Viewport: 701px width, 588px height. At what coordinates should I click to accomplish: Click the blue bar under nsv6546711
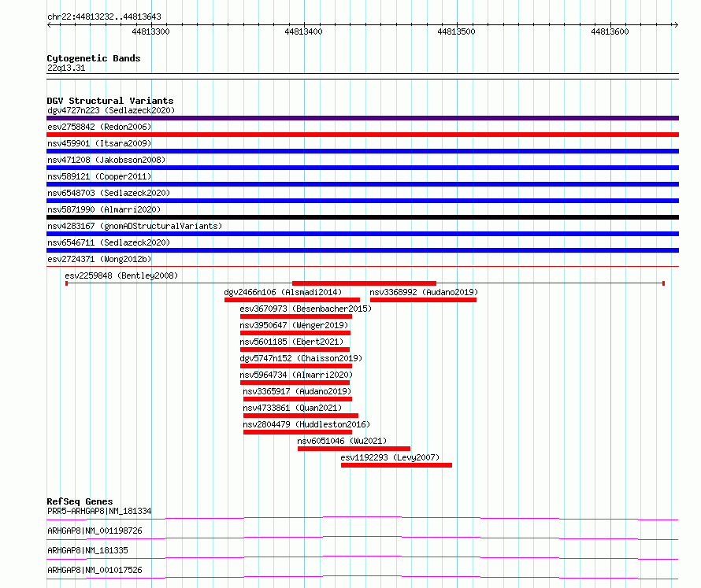pos(362,250)
